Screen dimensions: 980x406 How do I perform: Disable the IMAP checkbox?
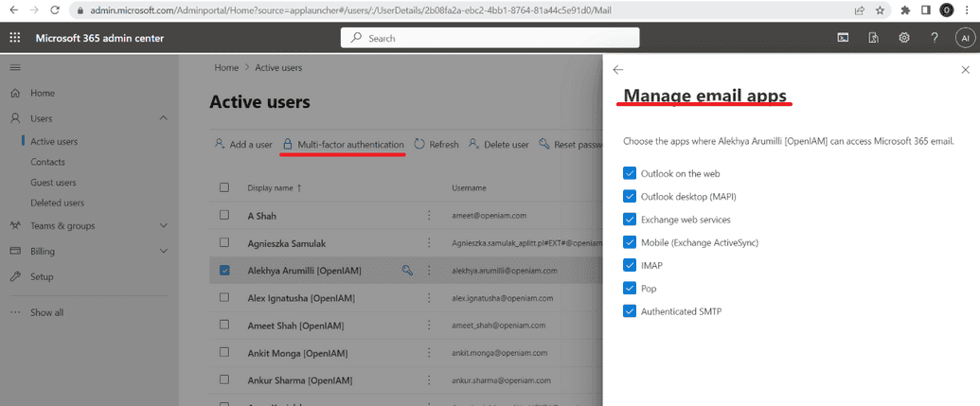click(630, 265)
